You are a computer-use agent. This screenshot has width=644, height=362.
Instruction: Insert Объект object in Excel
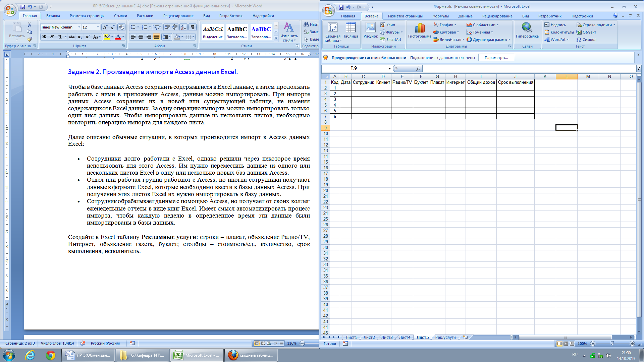586,32
